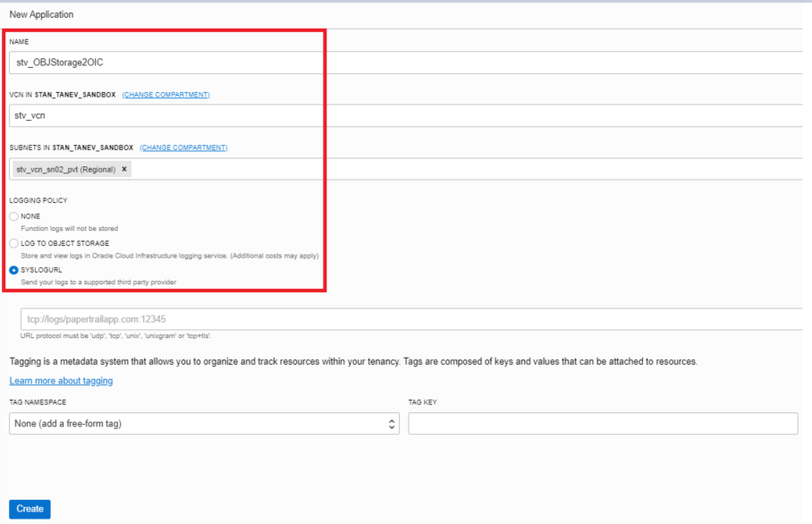Remove the stv_vcn_sn02_pvt subnet chip
The width and height of the screenshot is (812, 524).
124,169
